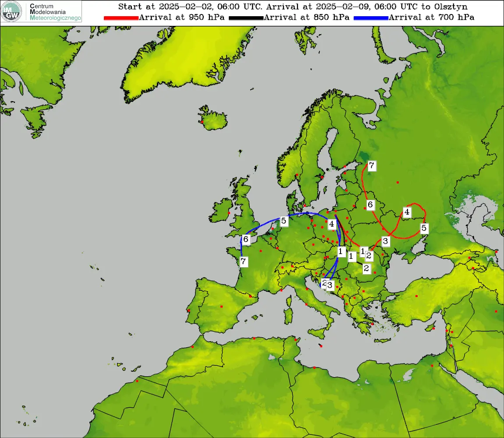Click the blue legend line swatch
The image size is (504, 438).
click(371, 18)
